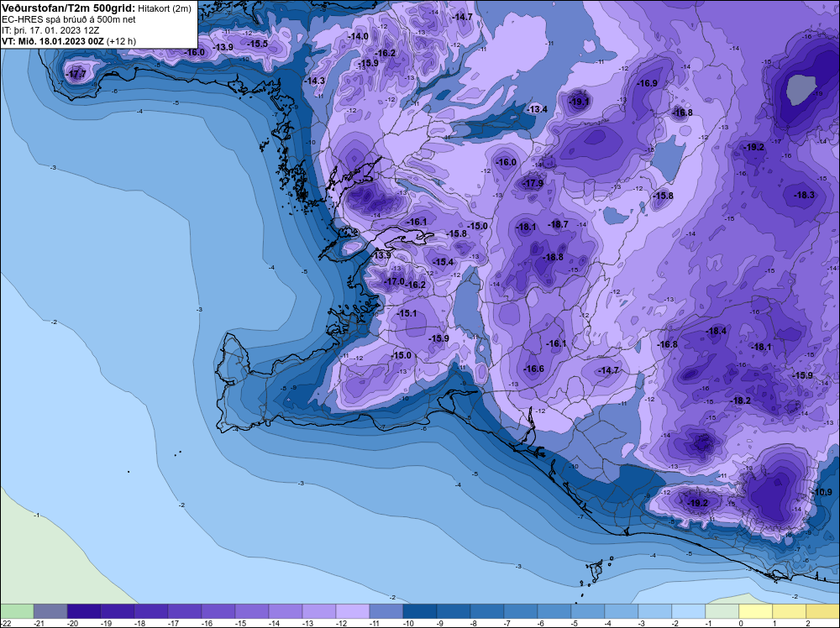Click the -15.1 temperature label
The width and height of the screenshot is (840, 628).
[406, 313]
